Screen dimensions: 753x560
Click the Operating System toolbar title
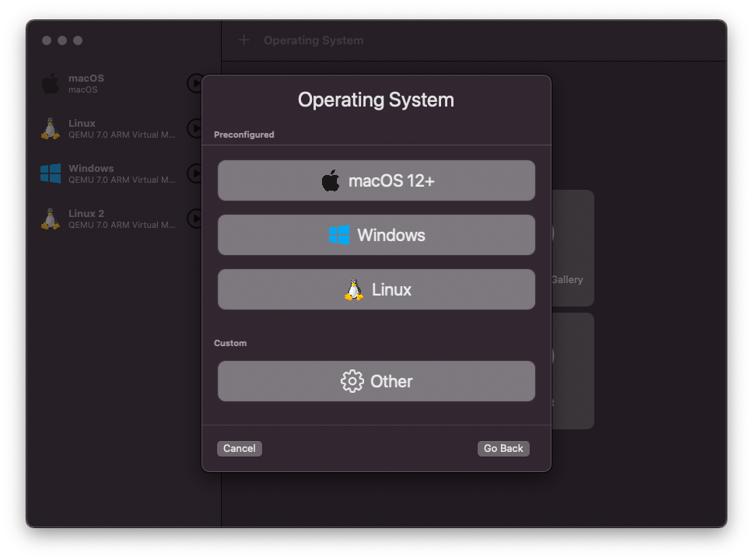(x=313, y=40)
